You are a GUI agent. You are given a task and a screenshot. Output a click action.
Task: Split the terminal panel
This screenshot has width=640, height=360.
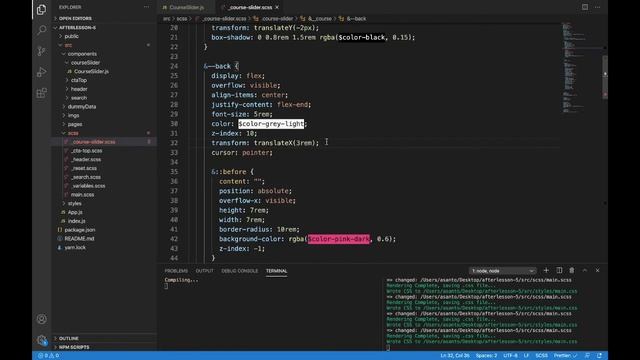coord(559,270)
